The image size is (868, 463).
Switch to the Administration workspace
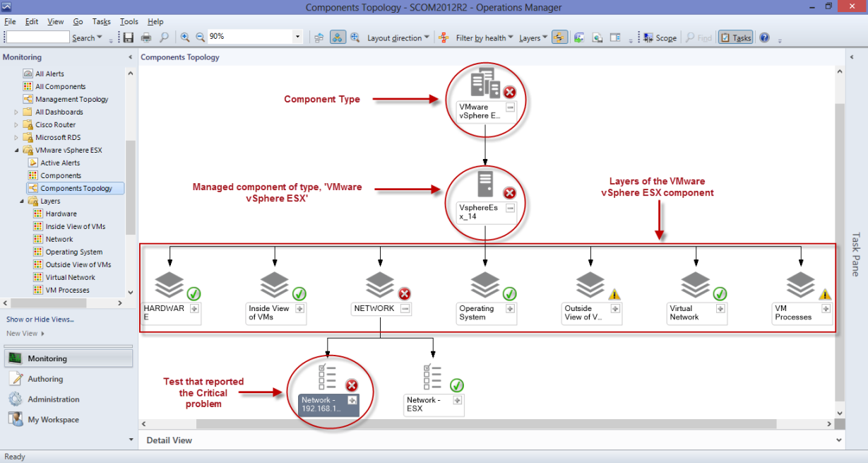[68, 399]
